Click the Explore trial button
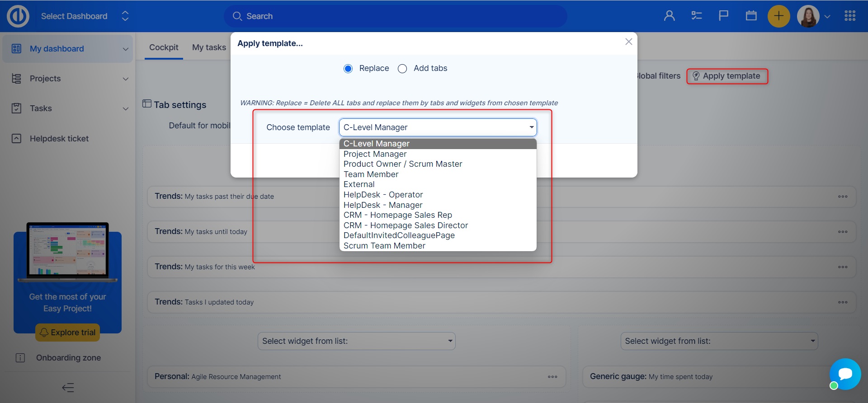The height and width of the screenshot is (403, 868). (68, 333)
